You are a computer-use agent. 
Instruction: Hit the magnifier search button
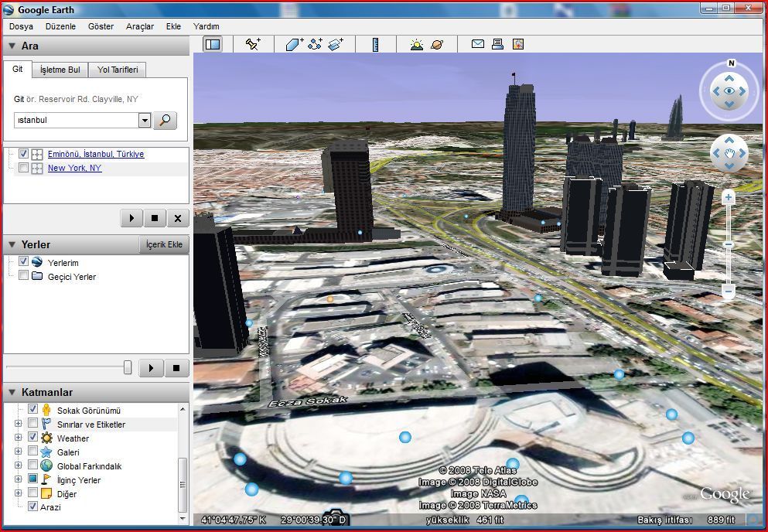coord(165,121)
